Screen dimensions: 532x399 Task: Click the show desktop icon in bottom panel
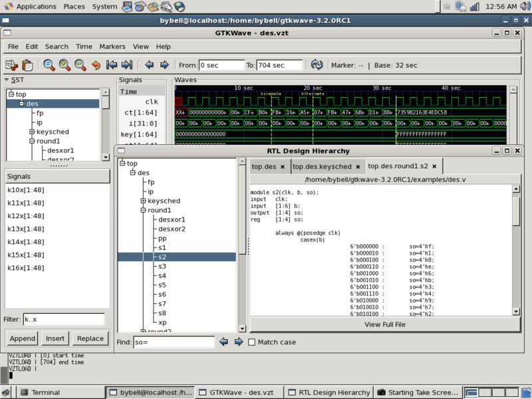[x=6, y=392]
